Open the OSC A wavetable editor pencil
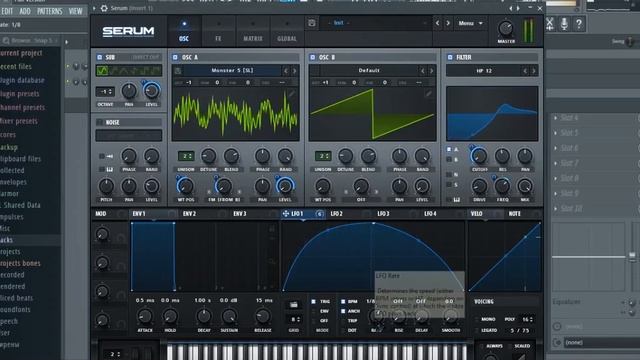This screenshot has width=640, height=360. coord(291,94)
